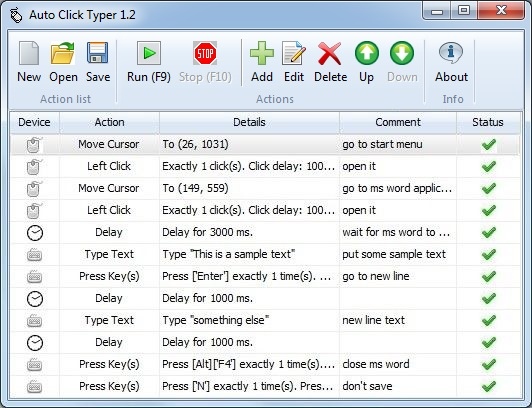Screen dimensions: 532x408
Task: Click green checkmark in "don't save" row
Action: tap(489, 386)
